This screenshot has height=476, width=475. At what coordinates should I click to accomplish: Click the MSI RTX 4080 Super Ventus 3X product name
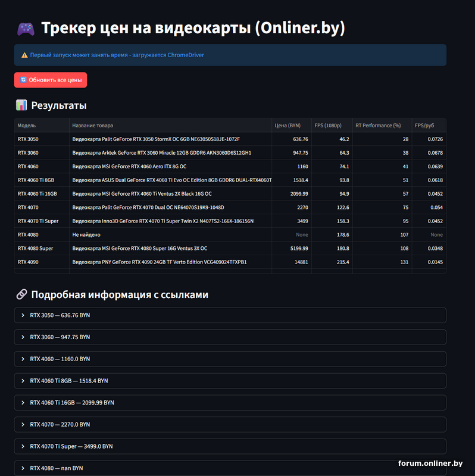tap(170, 248)
